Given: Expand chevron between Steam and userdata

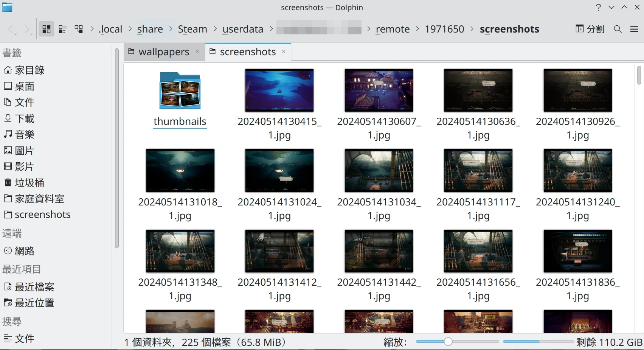Looking at the screenshot, I should [x=215, y=29].
